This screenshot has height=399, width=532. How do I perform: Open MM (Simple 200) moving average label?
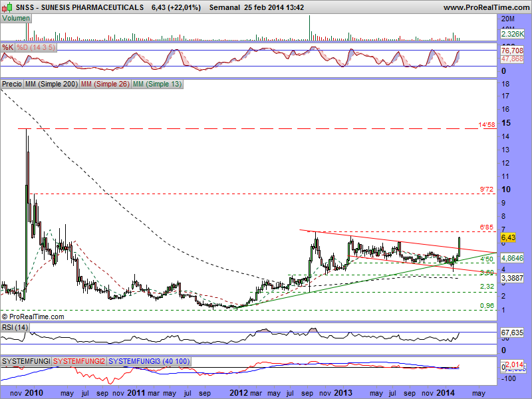click(52, 84)
